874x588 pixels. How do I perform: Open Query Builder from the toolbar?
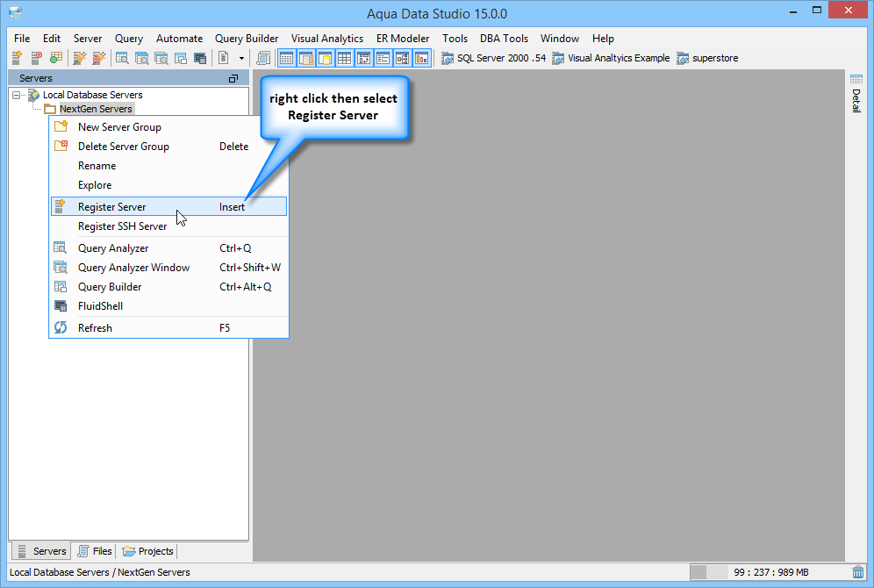(181, 58)
